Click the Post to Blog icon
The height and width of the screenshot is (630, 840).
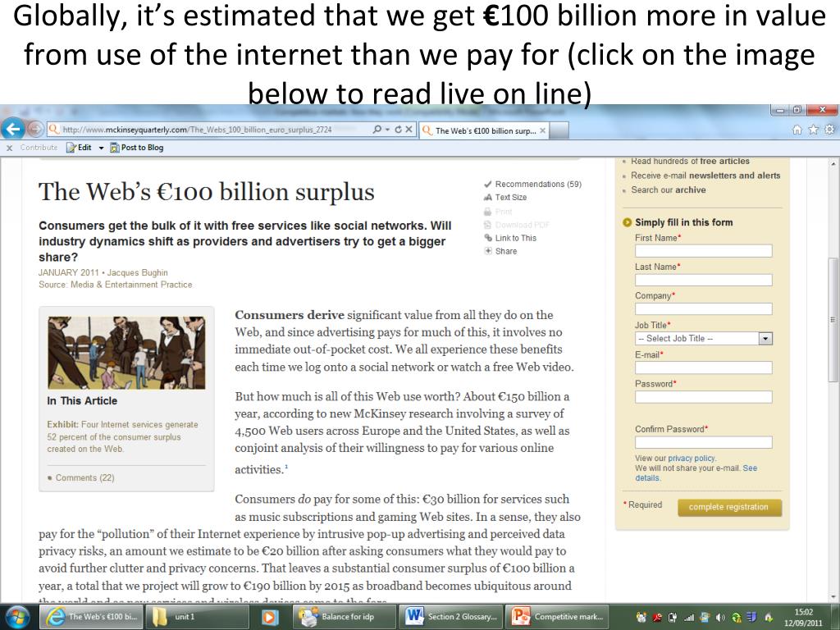click(x=115, y=148)
